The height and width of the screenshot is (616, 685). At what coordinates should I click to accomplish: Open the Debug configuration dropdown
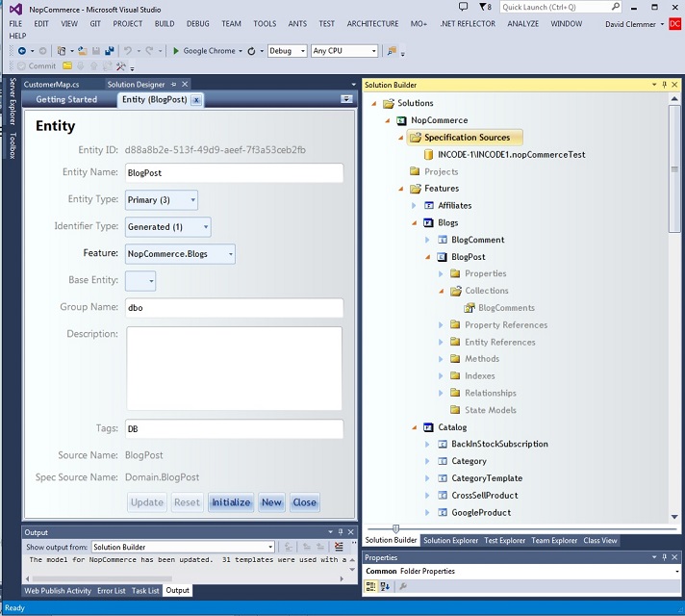click(x=302, y=51)
